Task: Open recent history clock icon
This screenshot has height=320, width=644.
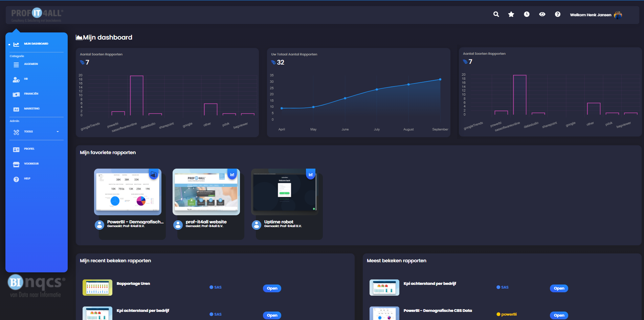Action: [x=527, y=14]
